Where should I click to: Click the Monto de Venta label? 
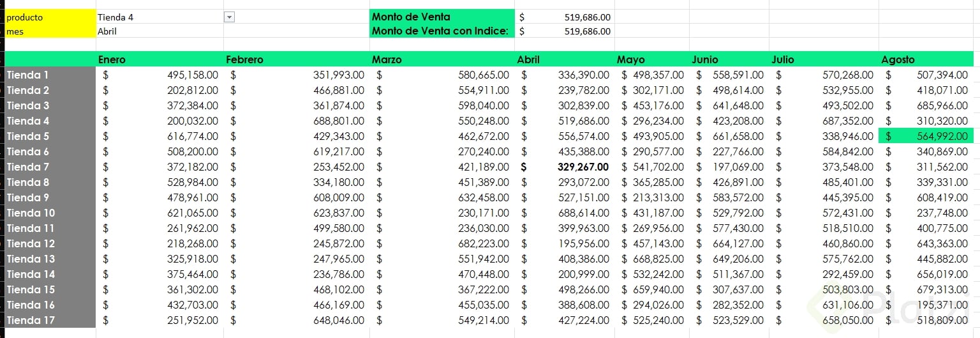point(442,17)
